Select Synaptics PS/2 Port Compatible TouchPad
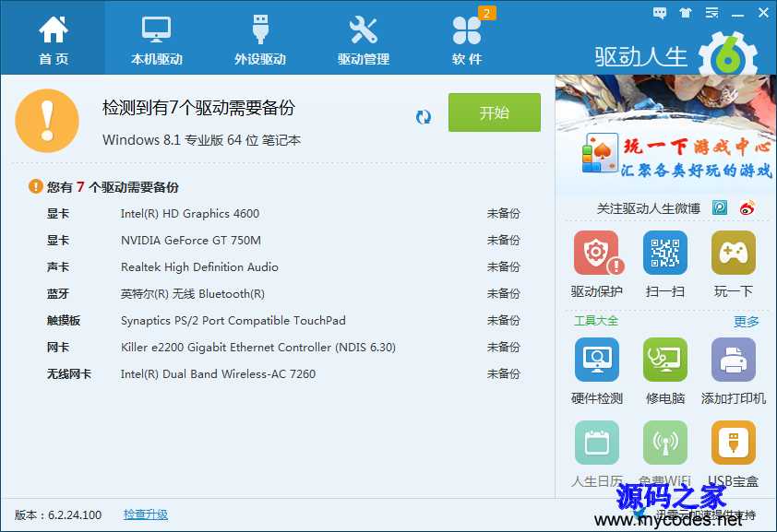The image size is (777, 532). [x=283, y=321]
